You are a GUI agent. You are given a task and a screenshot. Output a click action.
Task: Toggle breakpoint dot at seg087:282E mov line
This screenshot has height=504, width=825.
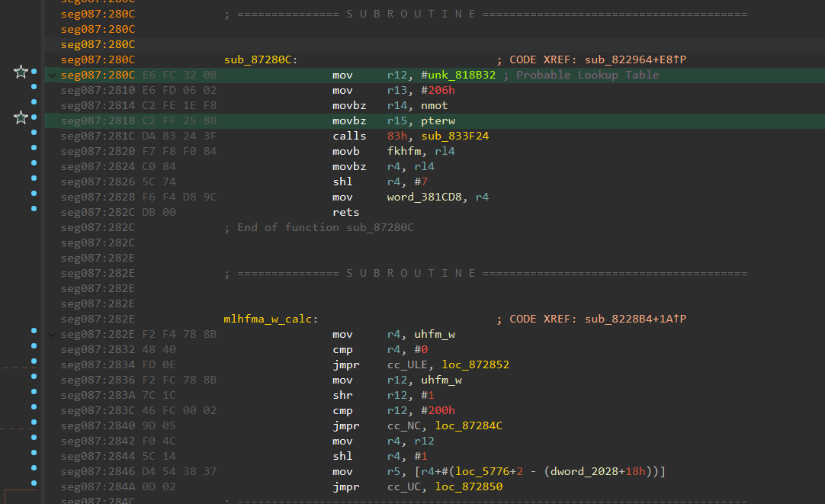tap(34, 330)
